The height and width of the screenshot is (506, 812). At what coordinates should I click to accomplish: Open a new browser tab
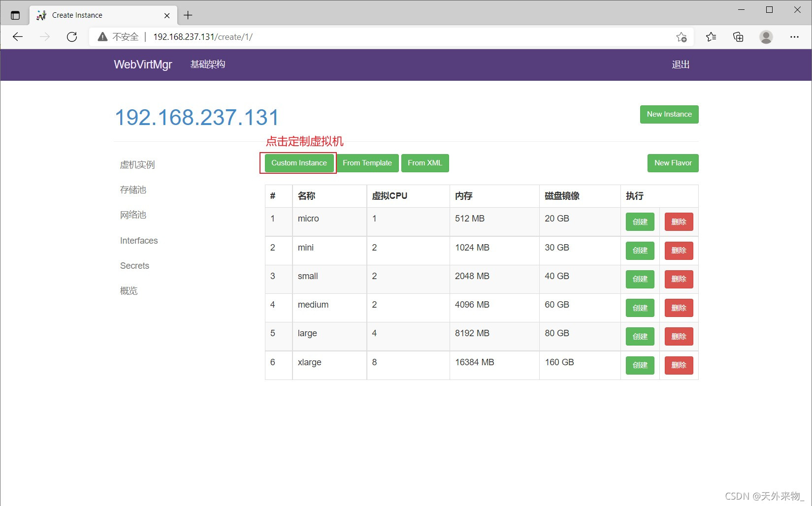188,15
